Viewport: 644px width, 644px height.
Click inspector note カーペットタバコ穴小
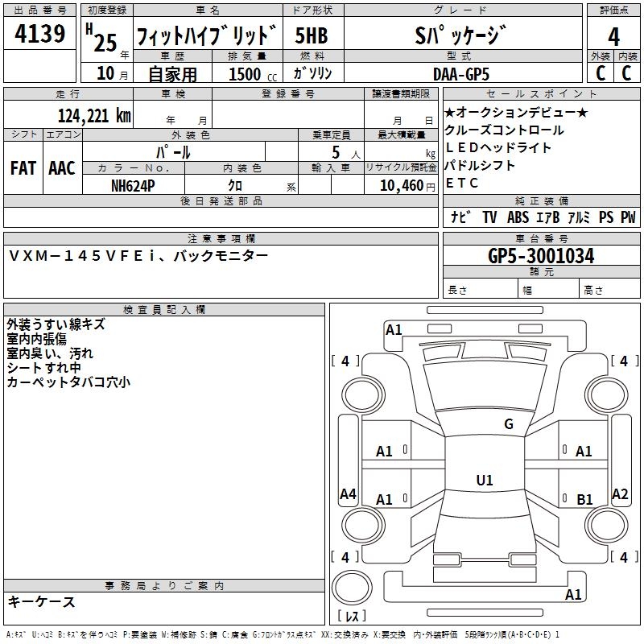click(x=68, y=382)
